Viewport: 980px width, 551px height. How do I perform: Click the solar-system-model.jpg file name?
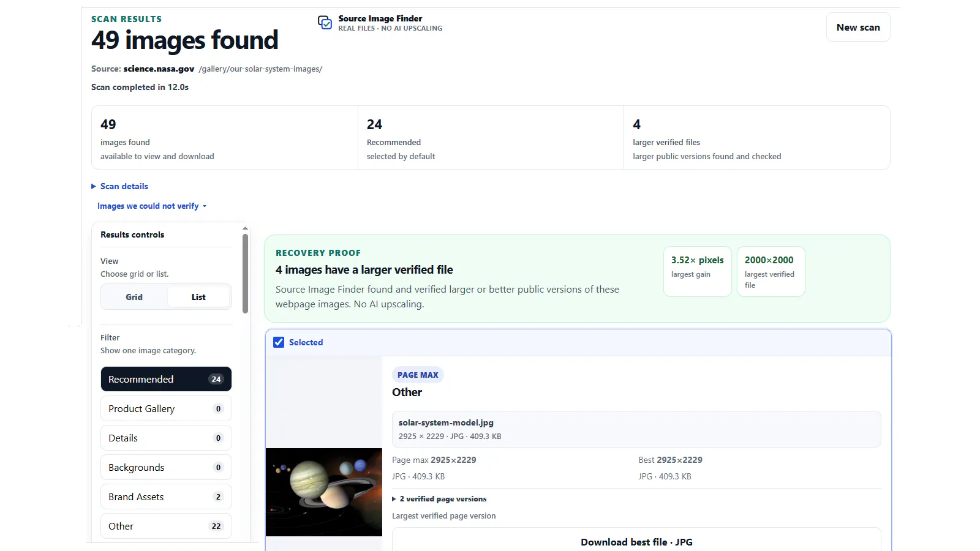446,422
